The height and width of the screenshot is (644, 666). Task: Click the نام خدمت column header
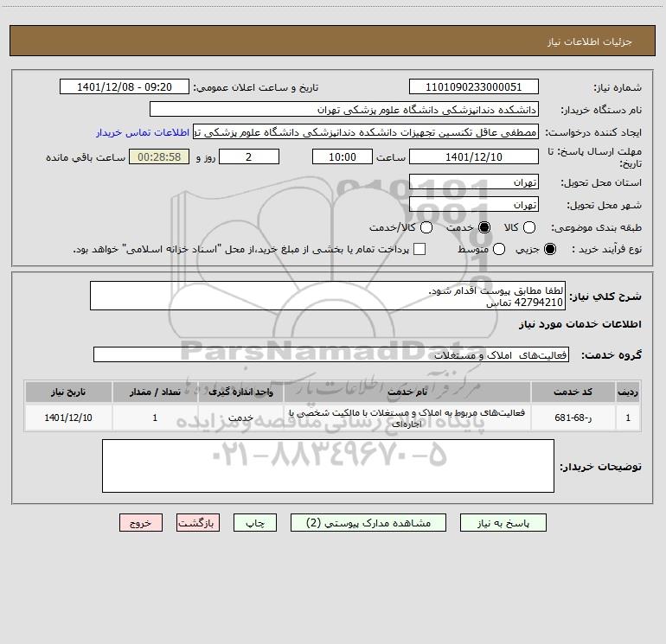[407, 392]
